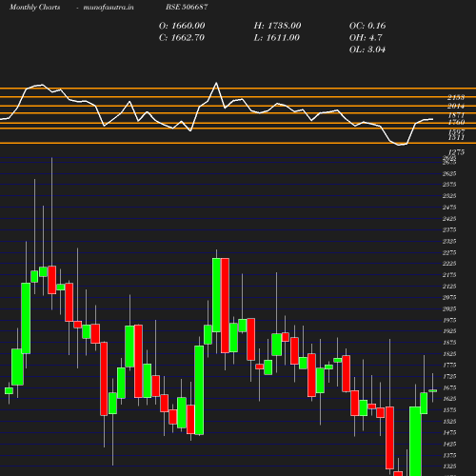Click the high price H: 1738.00
The image size is (476, 476).
[x=277, y=26]
